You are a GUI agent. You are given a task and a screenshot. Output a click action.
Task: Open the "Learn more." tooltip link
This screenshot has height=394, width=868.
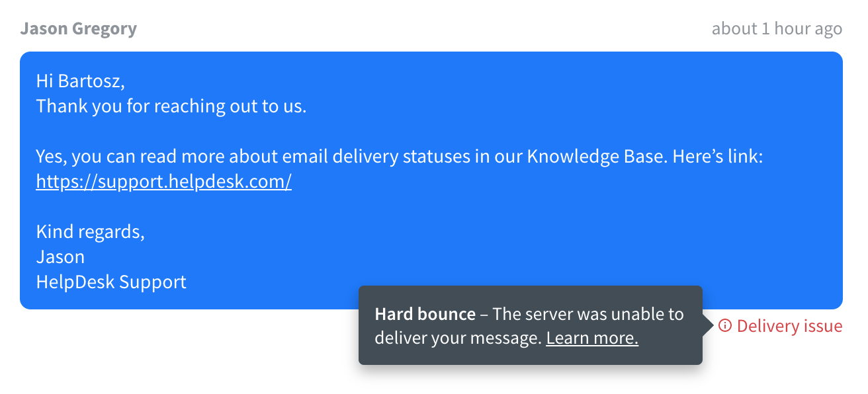(x=591, y=338)
